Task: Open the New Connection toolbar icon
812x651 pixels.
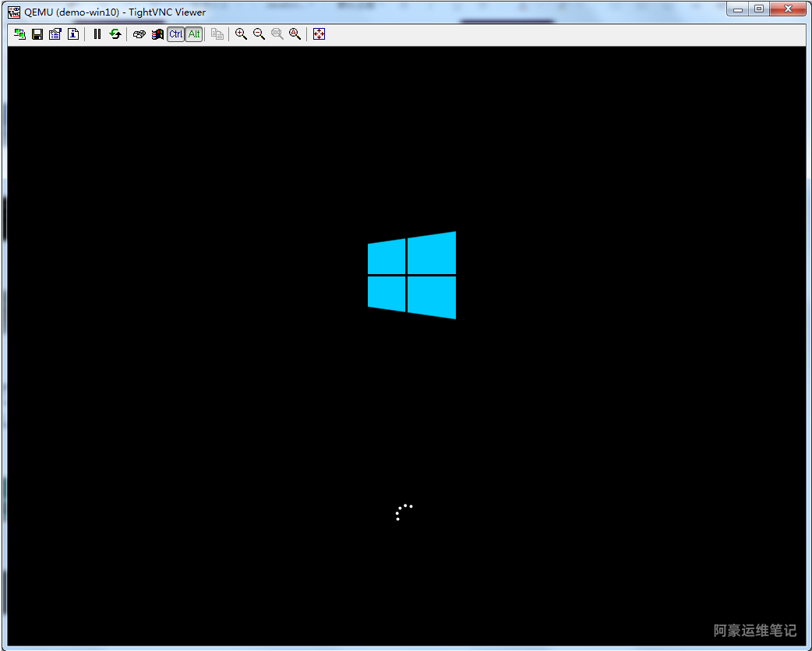Action: point(19,34)
